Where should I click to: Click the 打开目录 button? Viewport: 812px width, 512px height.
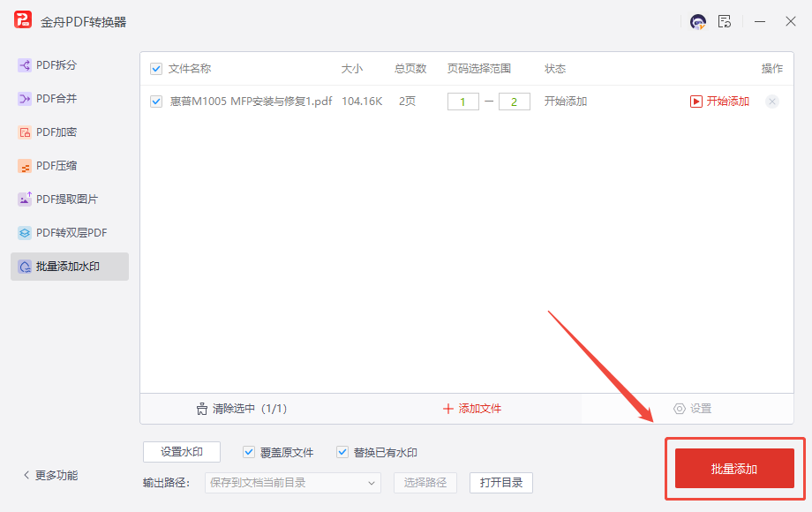pyautogui.click(x=500, y=483)
